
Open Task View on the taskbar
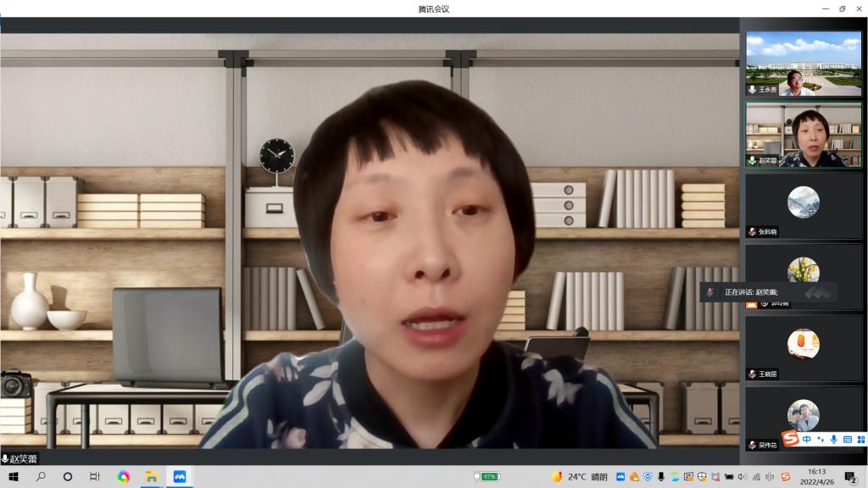click(95, 476)
